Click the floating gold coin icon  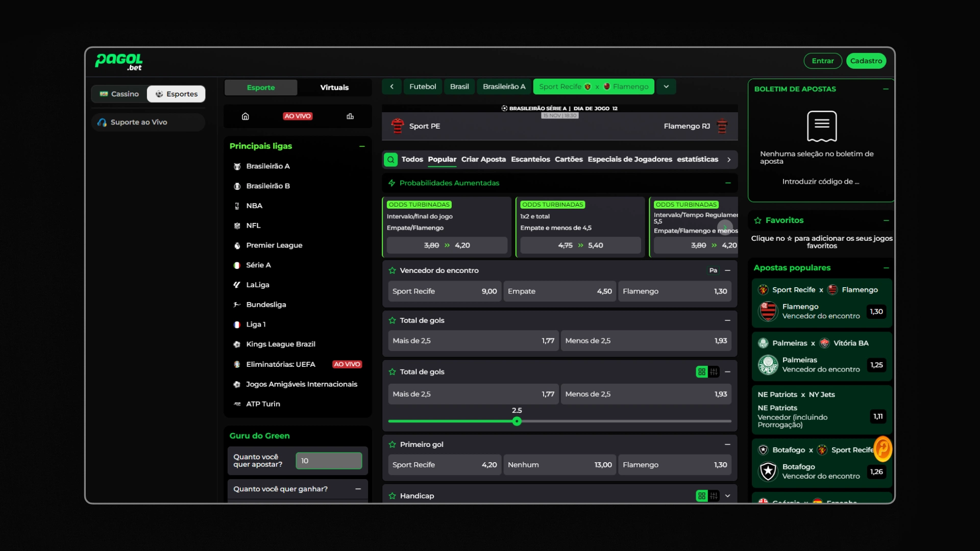(x=883, y=449)
